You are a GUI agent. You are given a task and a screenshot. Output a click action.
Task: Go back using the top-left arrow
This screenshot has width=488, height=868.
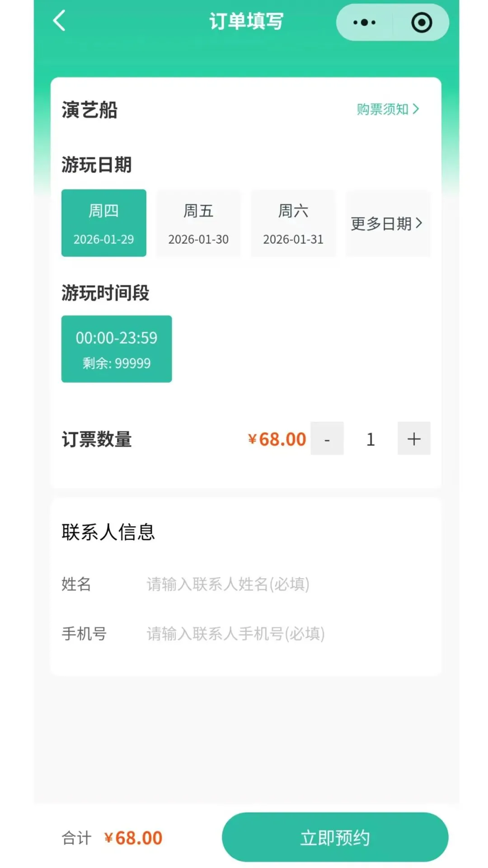(59, 21)
